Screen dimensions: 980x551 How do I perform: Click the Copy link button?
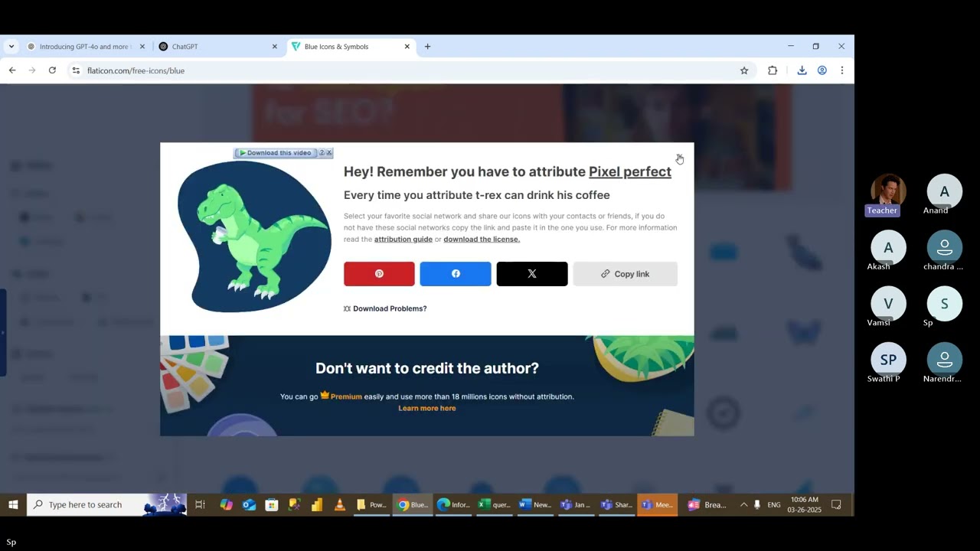tap(626, 274)
